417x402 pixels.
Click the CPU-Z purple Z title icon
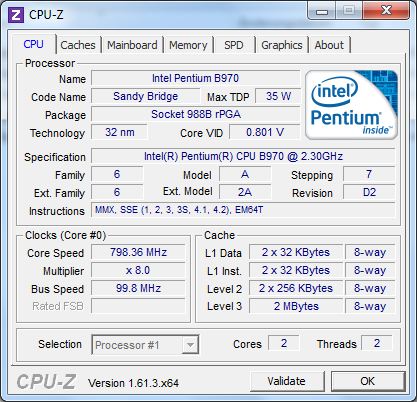click(16, 15)
